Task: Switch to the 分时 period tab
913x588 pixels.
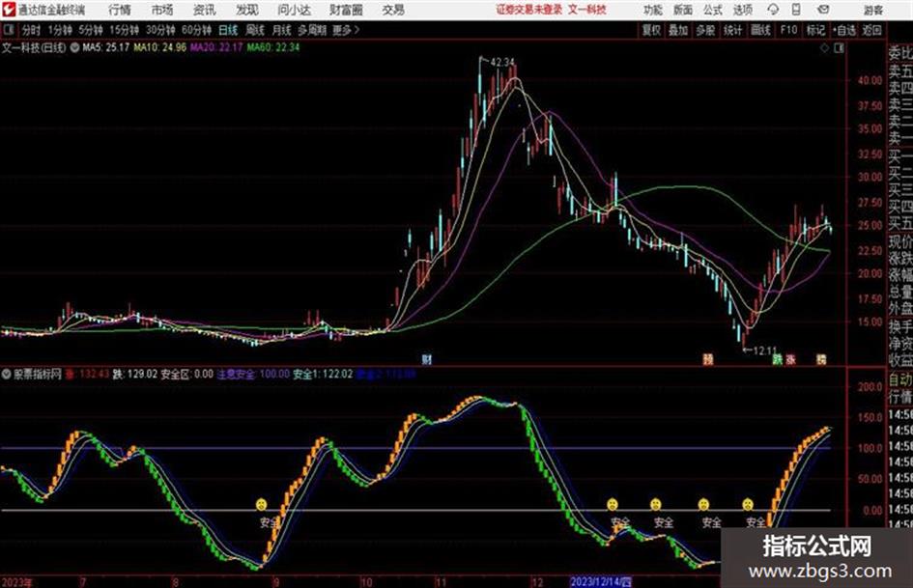Action: (32, 30)
